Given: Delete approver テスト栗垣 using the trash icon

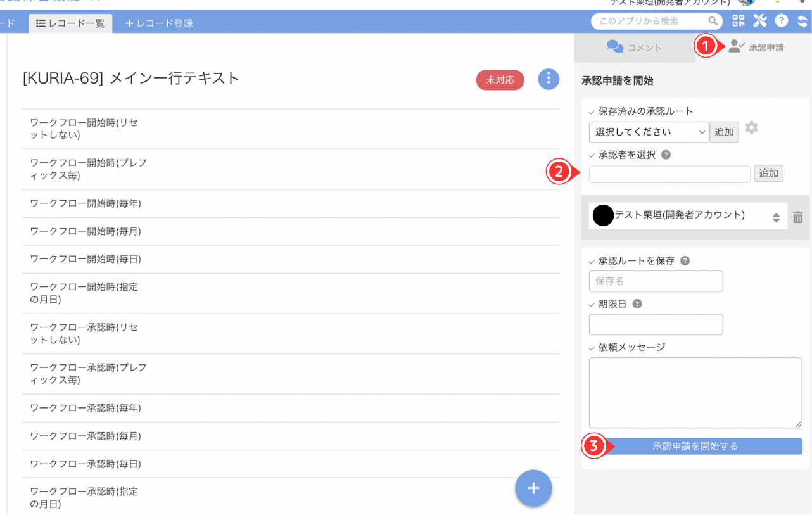Looking at the screenshot, I should pyautogui.click(x=797, y=216).
